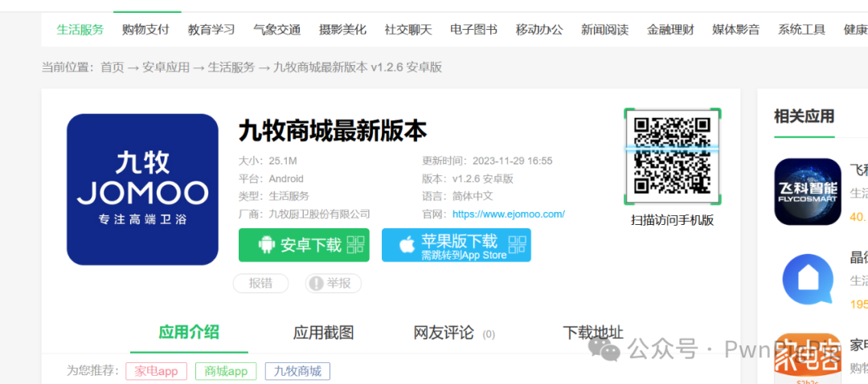868x384 pixels.
Task: Switch to the 网友评论 tab
Action: [454, 333]
